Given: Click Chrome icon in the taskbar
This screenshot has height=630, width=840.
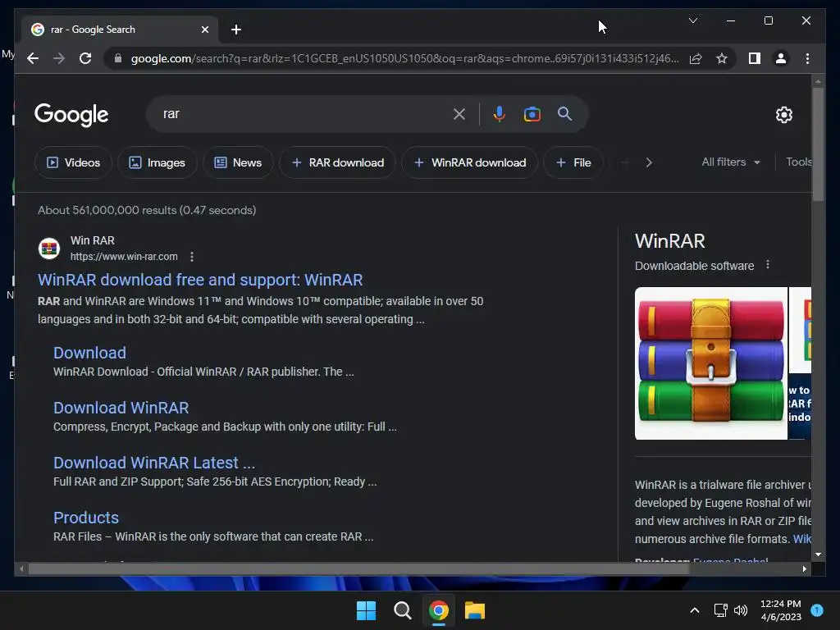Looking at the screenshot, I should [438, 610].
